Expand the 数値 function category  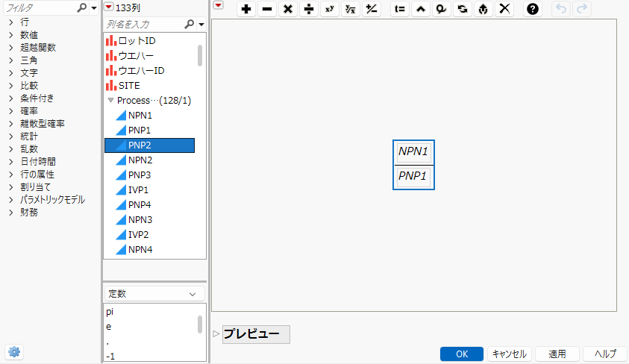tap(11, 35)
